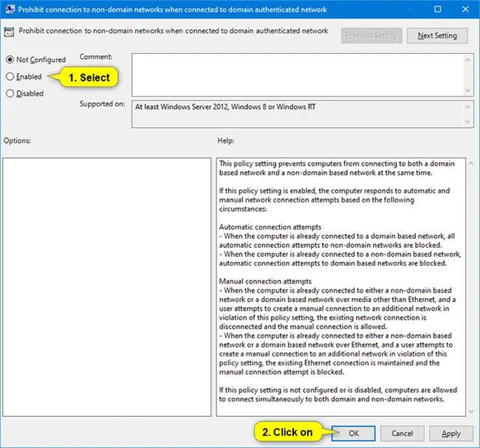Image resolution: width=480 pixels, height=448 pixels.
Task: Click 'Manual connection attempts' help text
Action: click(x=265, y=281)
